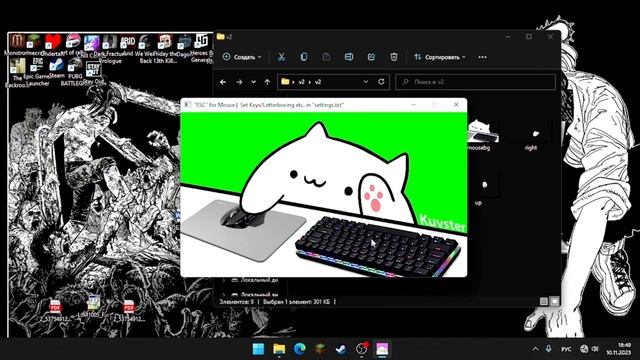
Task: Select the Dark Fracture Prologue shortcut
Action: (109, 48)
